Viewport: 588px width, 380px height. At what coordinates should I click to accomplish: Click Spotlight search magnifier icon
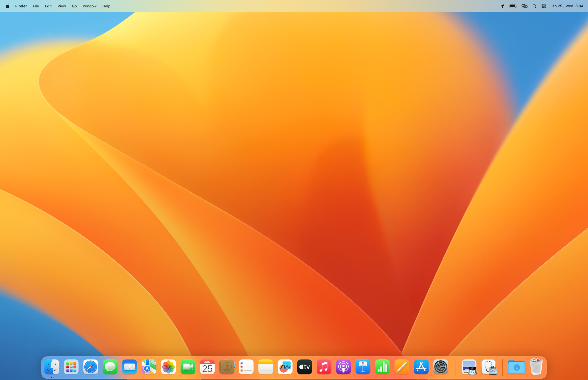534,6
